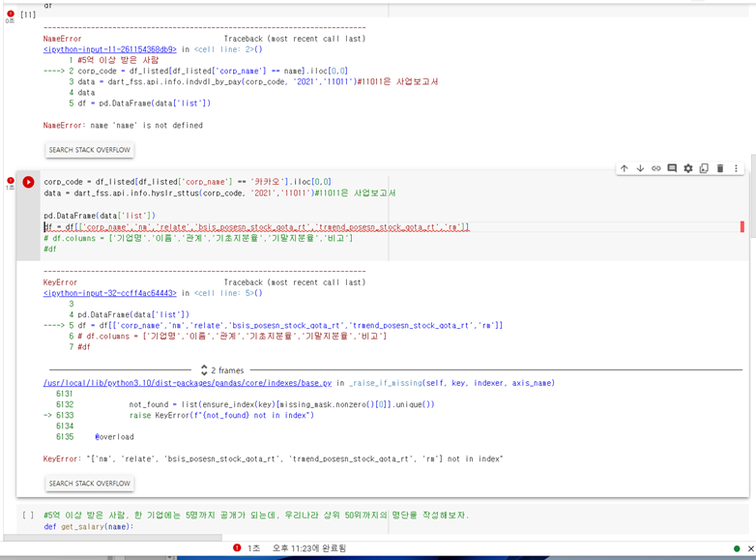
Task: Click code line starting with df = df[[
Action: click(256, 226)
